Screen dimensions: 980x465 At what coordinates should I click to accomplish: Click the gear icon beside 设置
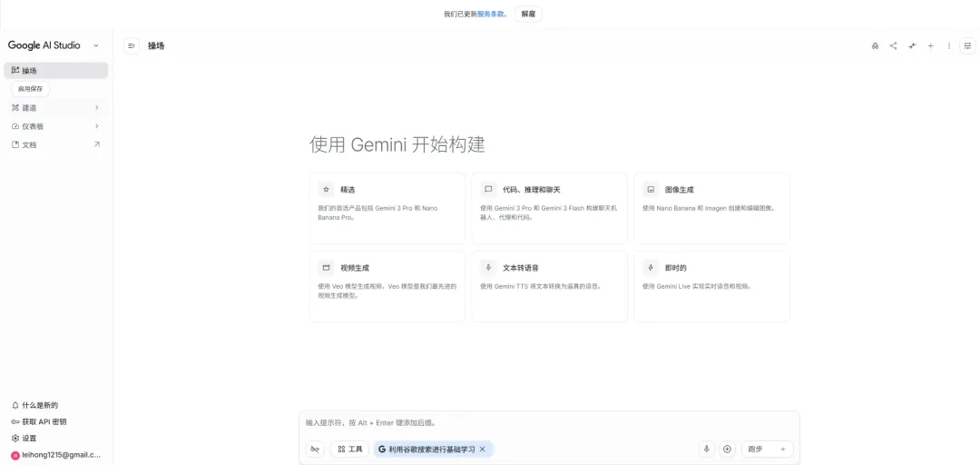15,438
